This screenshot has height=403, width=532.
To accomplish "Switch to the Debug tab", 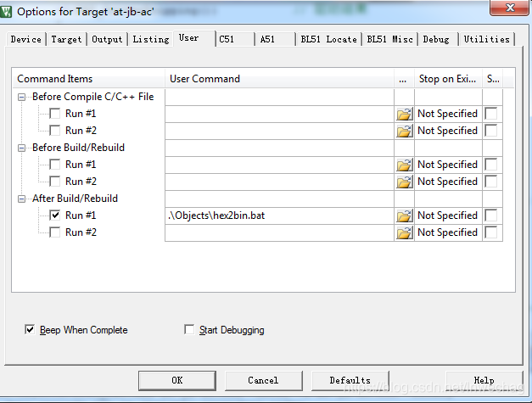I will [x=438, y=39].
